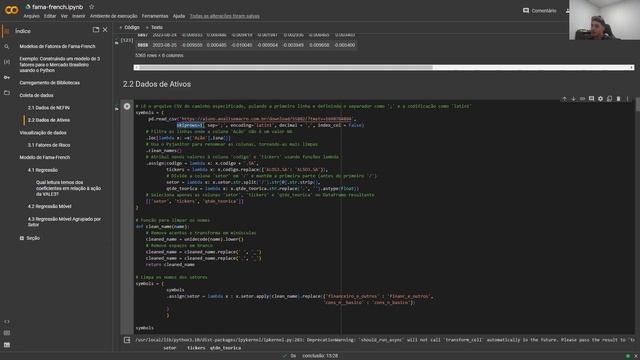Add a text cell with + Texto
The width and height of the screenshot is (640, 360).
[154, 27]
